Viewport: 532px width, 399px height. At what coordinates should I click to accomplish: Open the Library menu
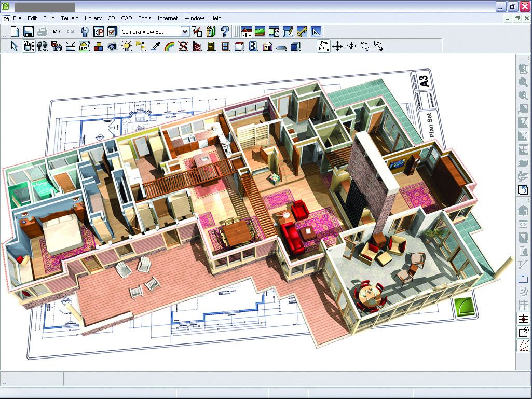point(93,18)
